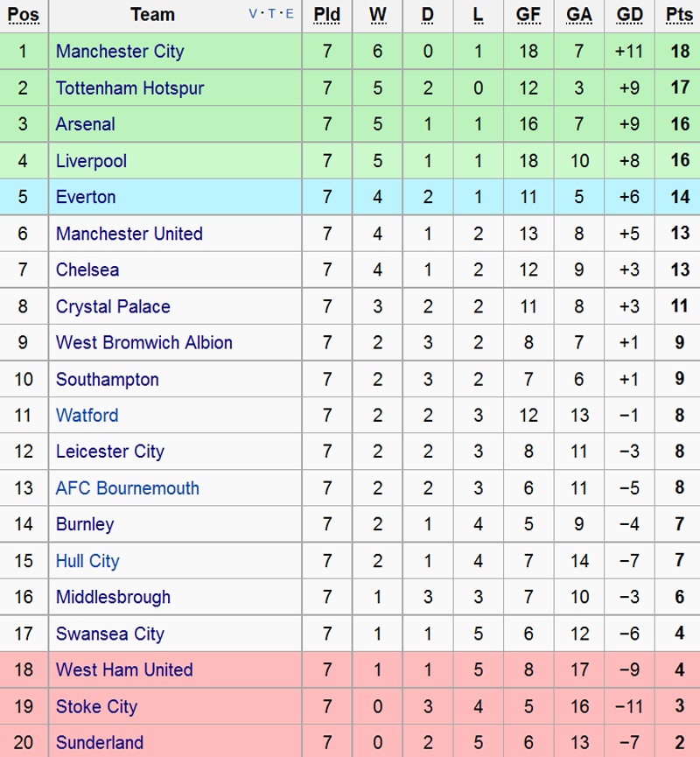Select the Hull City link
Viewport: 700px width, 757px height.
click(x=87, y=561)
